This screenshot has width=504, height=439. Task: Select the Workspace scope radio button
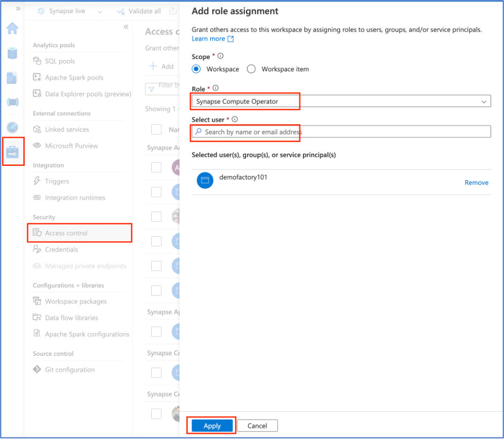(196, 69)
